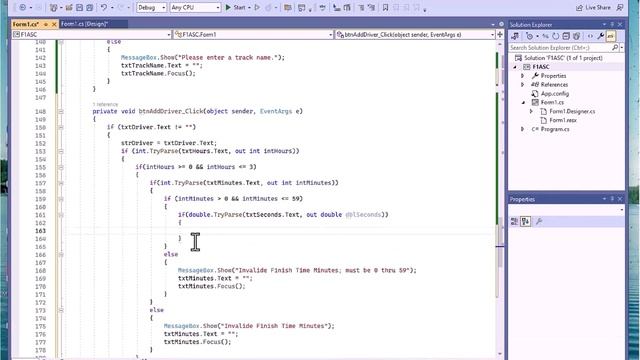Viewport: 640px width, 360px height.
Task: Click Start Without Debugging outline play icon
Action: coord(257,7)
